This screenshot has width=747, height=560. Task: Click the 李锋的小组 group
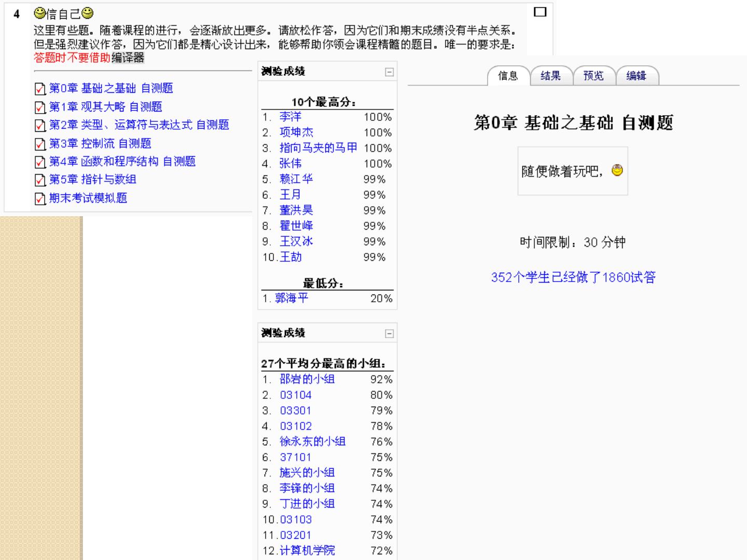(x=307, y=488)
